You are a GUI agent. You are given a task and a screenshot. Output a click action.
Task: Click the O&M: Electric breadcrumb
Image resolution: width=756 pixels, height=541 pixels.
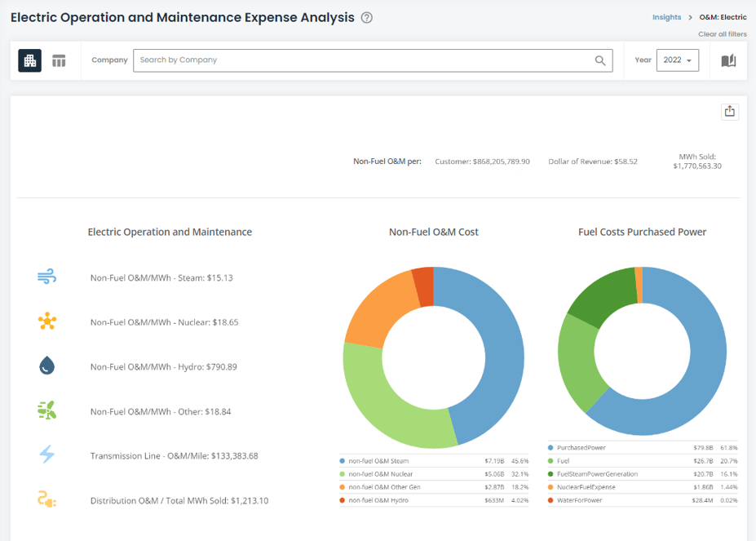click(723, 17)
